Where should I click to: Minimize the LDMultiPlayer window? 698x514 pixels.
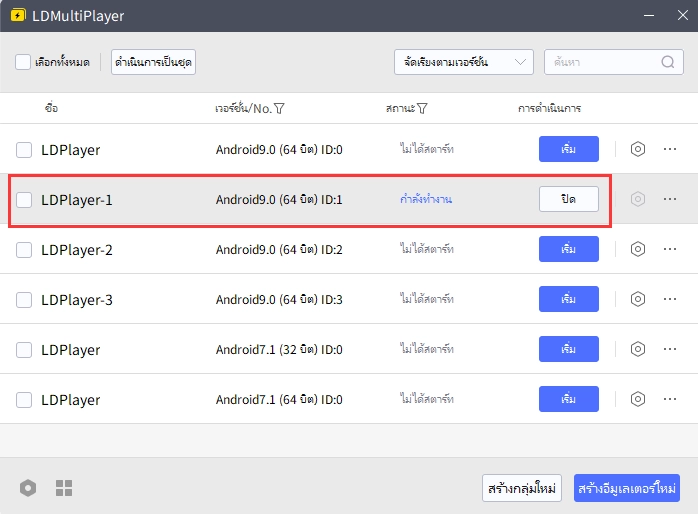[649, 16]
